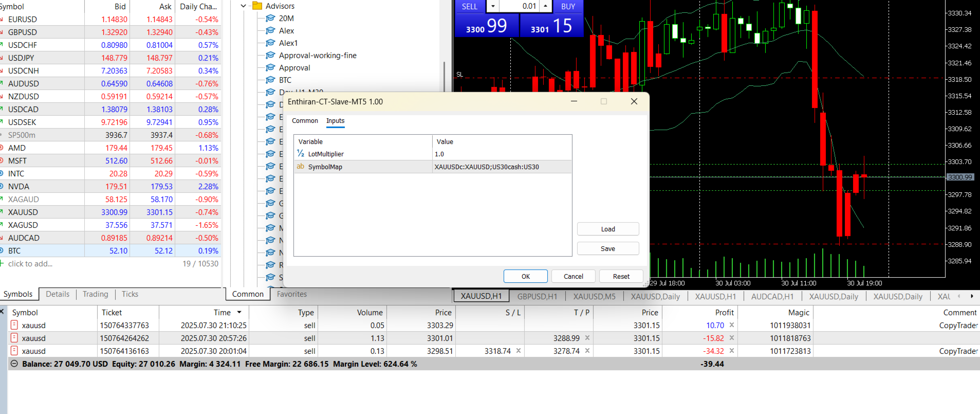The height and width of the screenshot is (414, 980).
Task: Click the Alex advisor icon
Action: point(270,30)
